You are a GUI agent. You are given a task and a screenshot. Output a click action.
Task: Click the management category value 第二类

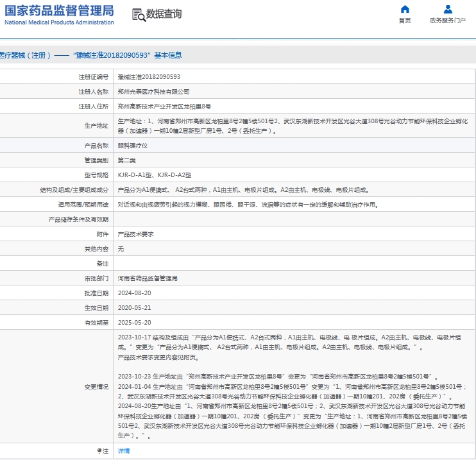pos(126,160)
